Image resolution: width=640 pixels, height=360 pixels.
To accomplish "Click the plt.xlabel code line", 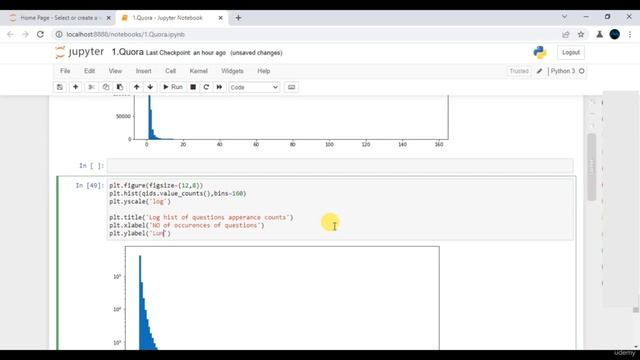I will pos(187,225).
